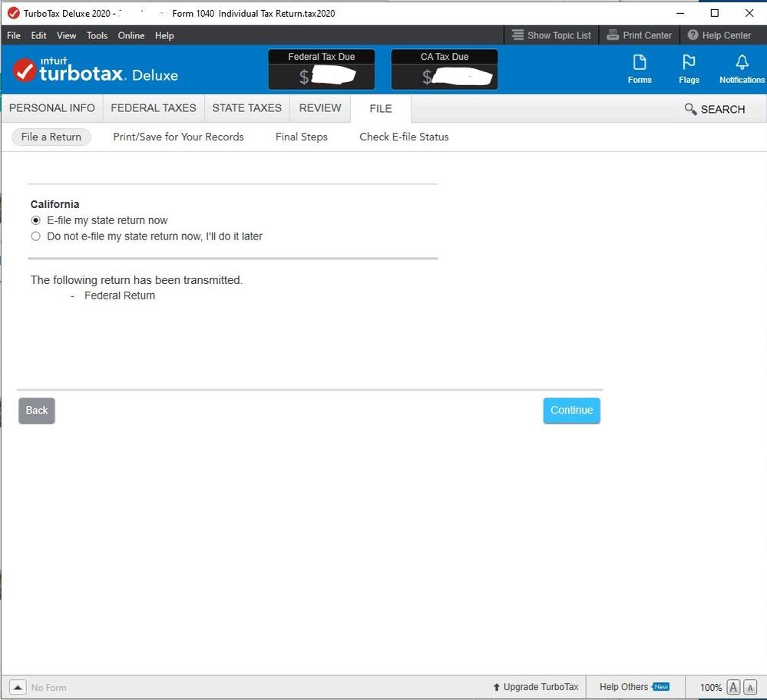The width and height of the screenshot is (767, 700).
Task: Click the No Form label in status bar
Action: 48,687
